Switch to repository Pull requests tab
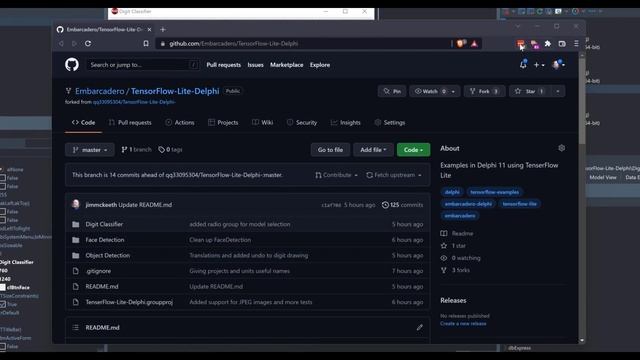Viewport: 640px width, 360px height. coord(130,122)
